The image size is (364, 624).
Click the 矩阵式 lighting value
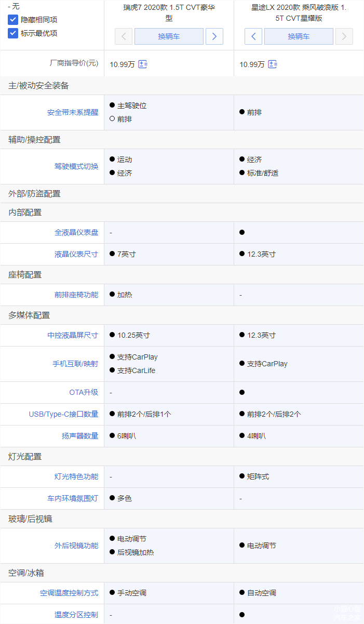tap(258, 476)
